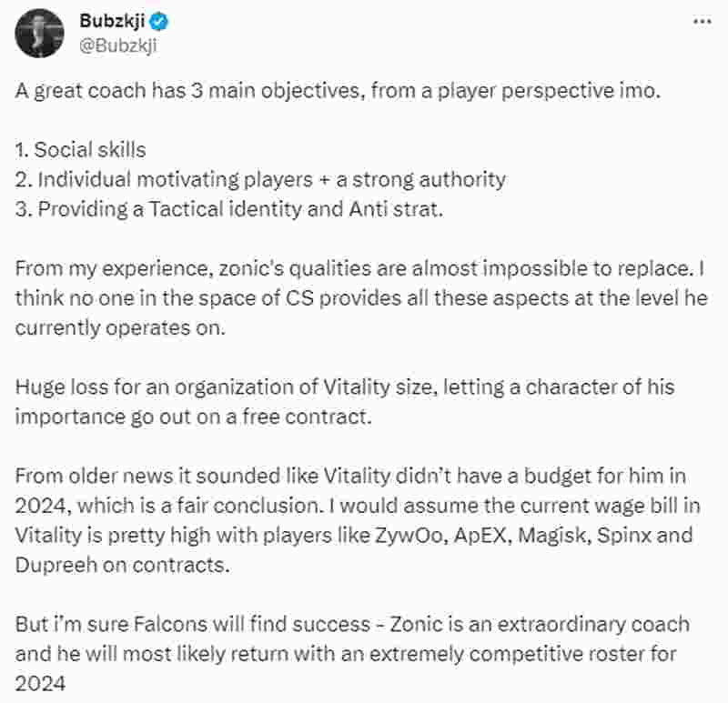Click 'currently operates on.' text line
Viewport: 728px width, 703px height.
click(x=120, y=328)
